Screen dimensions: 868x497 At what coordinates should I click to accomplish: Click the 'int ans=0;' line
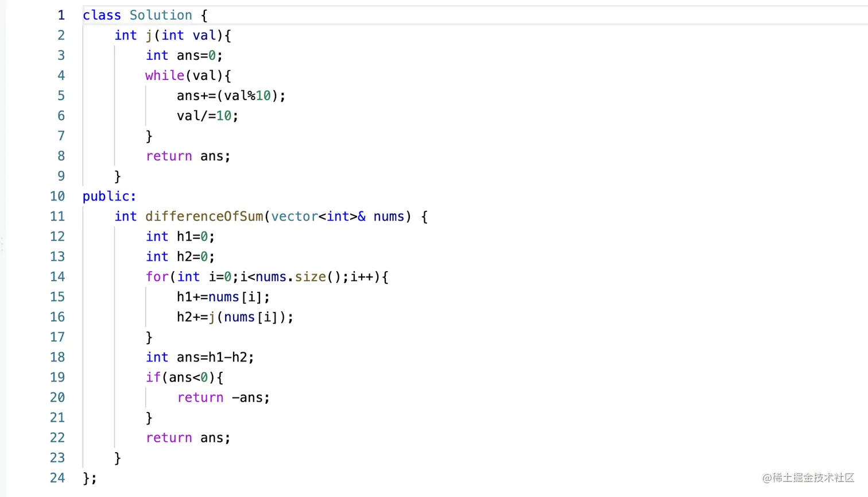pyautogui.click(x=184, y=55)
